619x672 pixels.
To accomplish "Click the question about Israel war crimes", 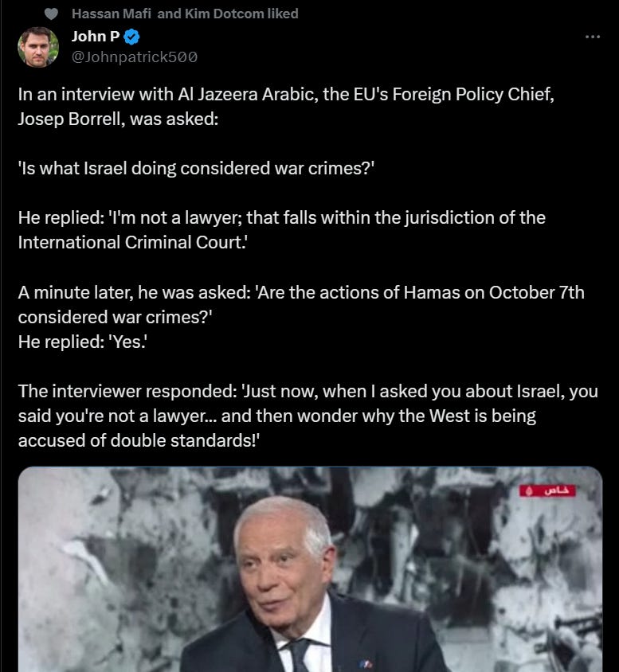I will (x=196, y=168).
